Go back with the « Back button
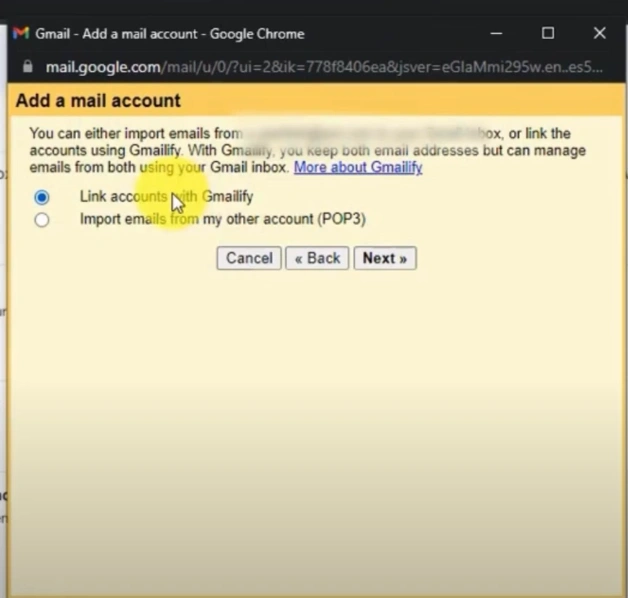628x598 pixels. click(x=317, y=258)
